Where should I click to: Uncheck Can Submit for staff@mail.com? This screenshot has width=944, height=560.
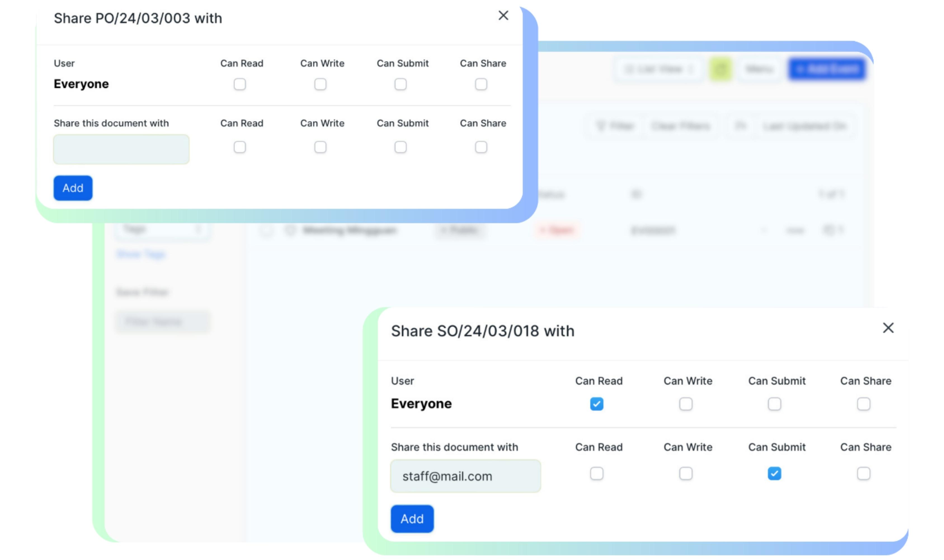coord(774,474)
